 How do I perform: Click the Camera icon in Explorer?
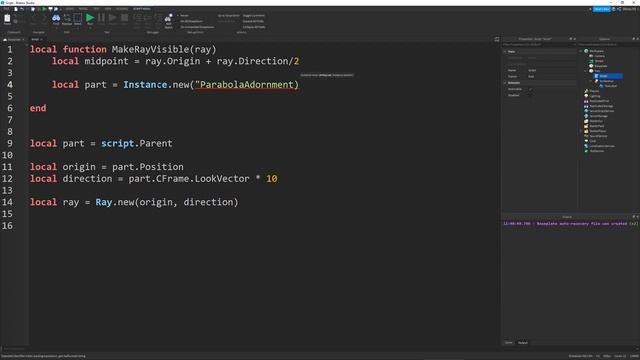click(x=591, y=56)
